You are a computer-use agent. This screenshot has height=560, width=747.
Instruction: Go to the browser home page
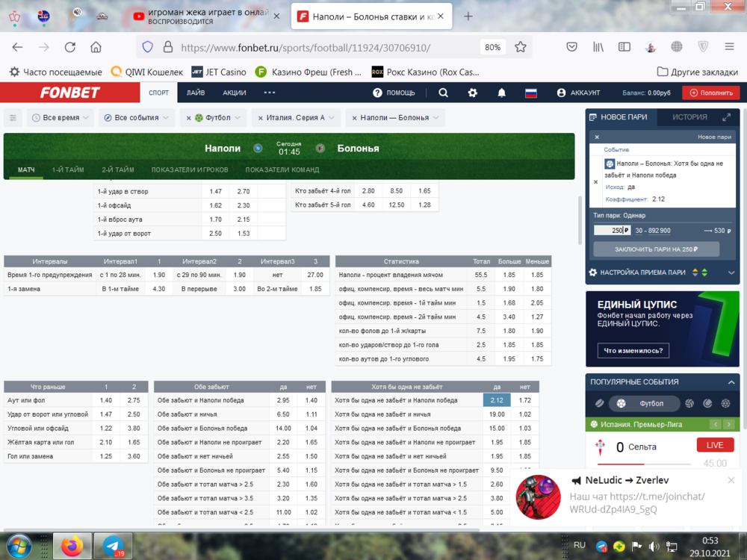[96, 47]
